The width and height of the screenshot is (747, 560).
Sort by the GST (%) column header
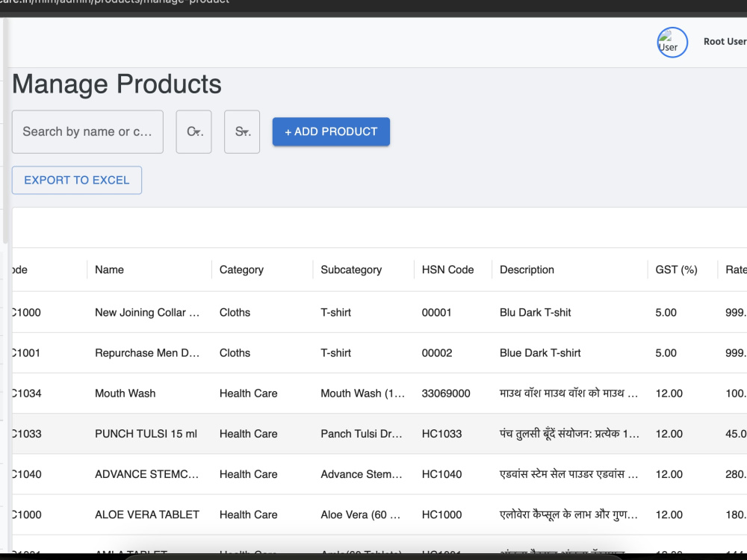(x=677, y=270)
